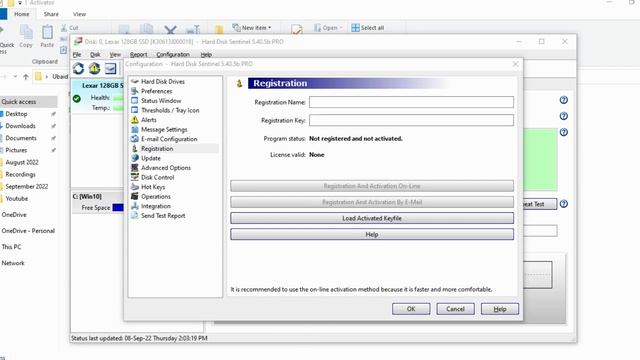The height and width of the screenshot is (360, 640).
Task: Open New item dropdown in Explorer
Action: pyautogui.click(x=251, y=28)
